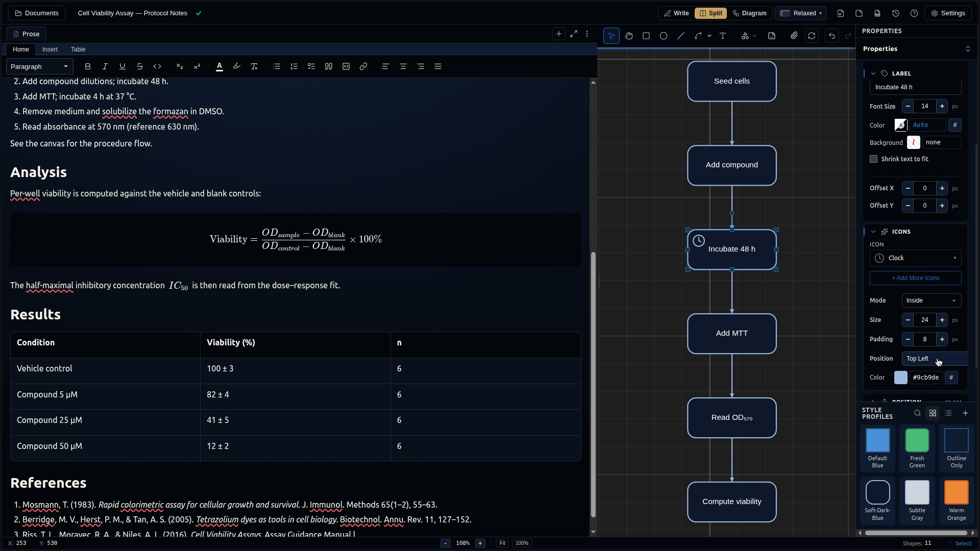The height and width of the screenshot is (551, 980).
Task: Click the canvas sync refresh icon
Action: point(812,36)
